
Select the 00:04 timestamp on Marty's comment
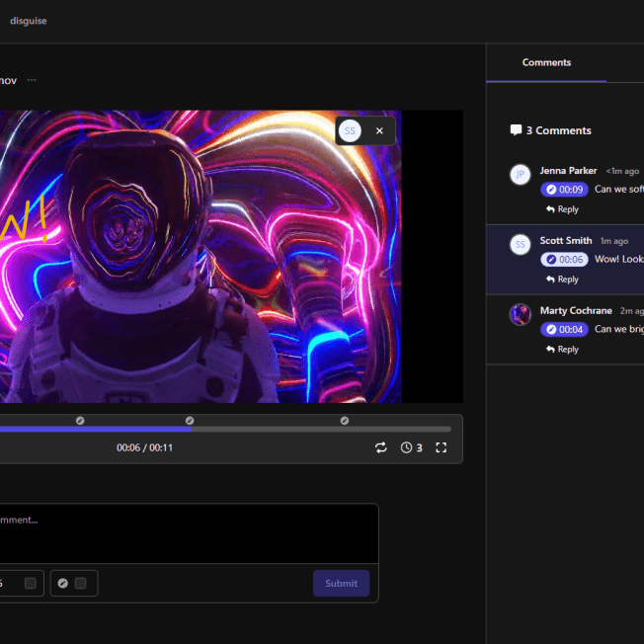[x=564, y=330]
